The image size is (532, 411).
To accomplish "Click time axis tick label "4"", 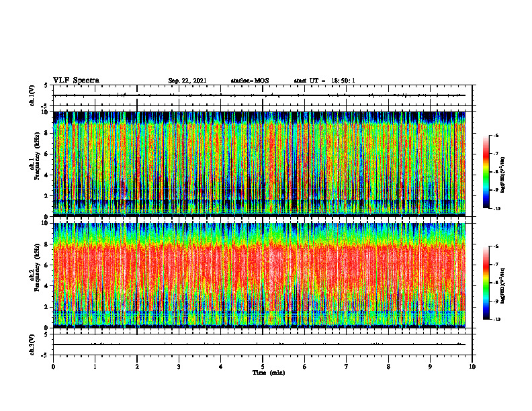I will (221, 367).
